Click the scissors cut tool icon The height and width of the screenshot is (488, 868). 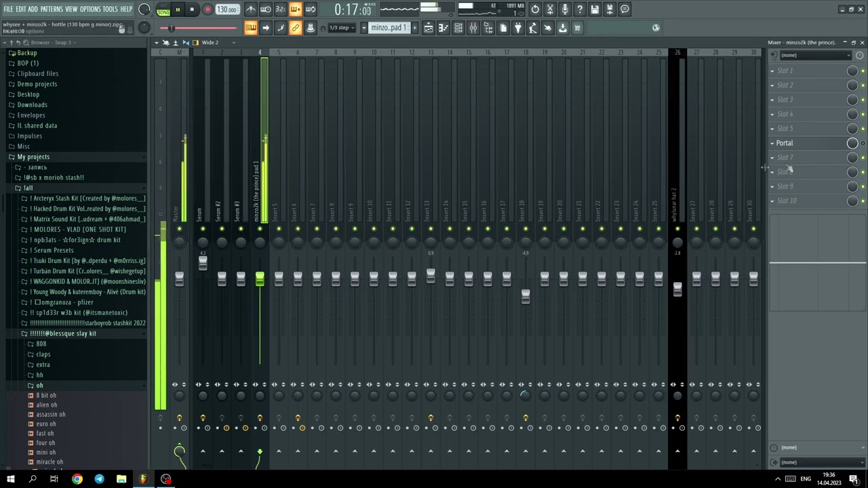pyautogui.click(x=551, y=9)
